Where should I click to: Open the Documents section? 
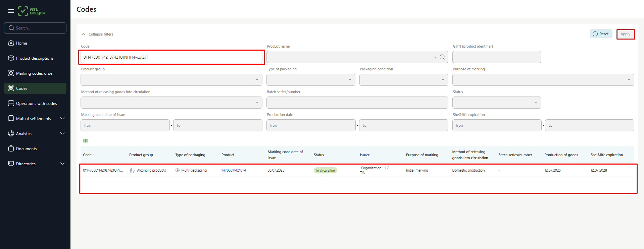pyautogui.click(x=26, y=149)
